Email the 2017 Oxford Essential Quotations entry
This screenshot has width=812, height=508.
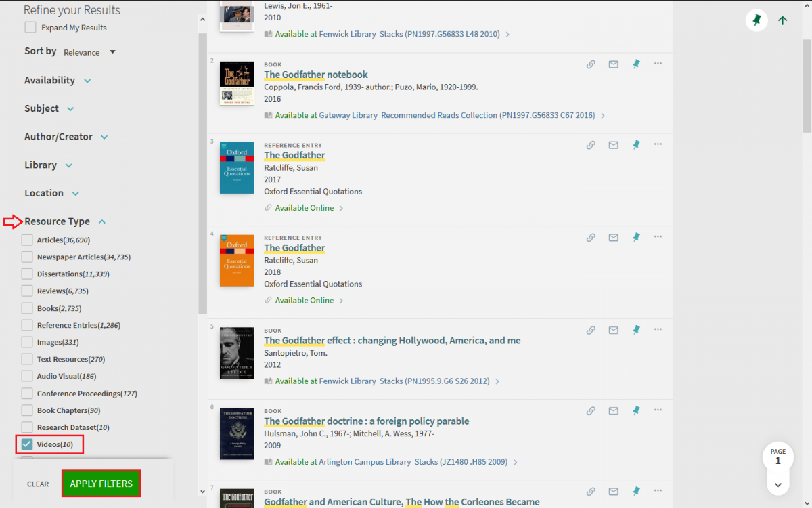pos(613,145)
